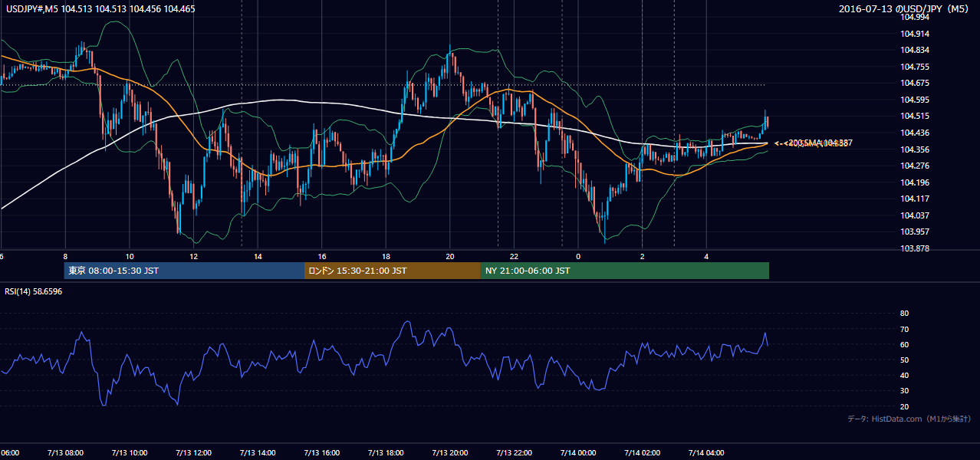Select the 7/13 10:00 date axis label

tap(129, 453)
